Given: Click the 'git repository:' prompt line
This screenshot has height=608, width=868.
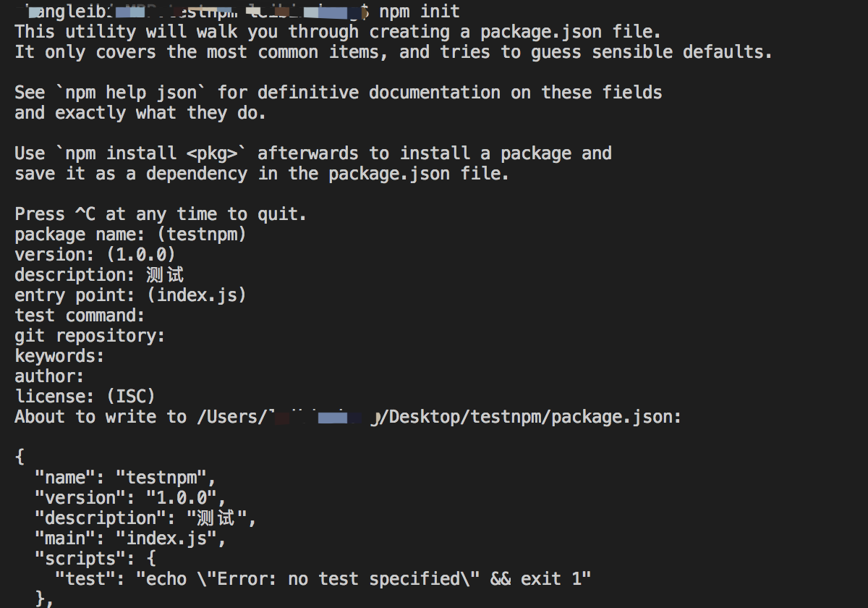Looking at the screenshot, I should (90, 336).
